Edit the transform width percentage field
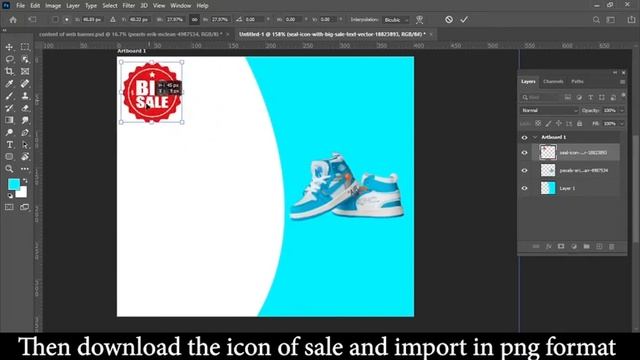The image size is (640, 360). [175, 20]
